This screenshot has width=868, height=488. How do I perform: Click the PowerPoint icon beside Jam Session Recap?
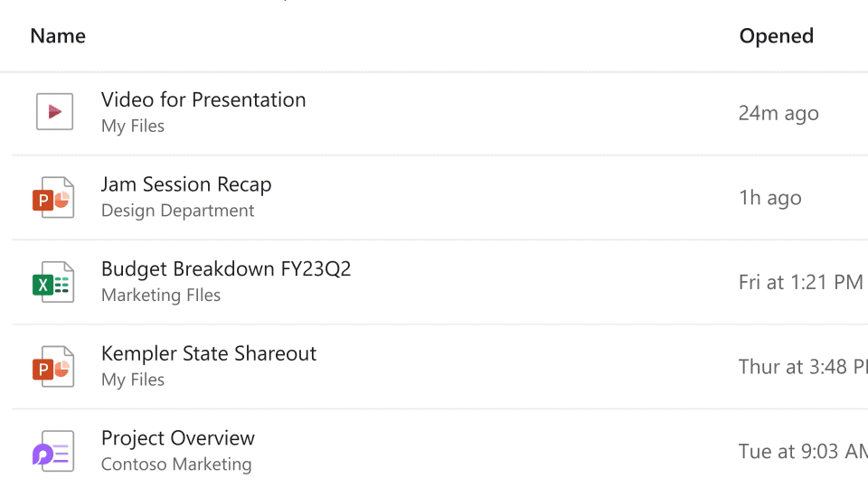[x=52, y=197]
